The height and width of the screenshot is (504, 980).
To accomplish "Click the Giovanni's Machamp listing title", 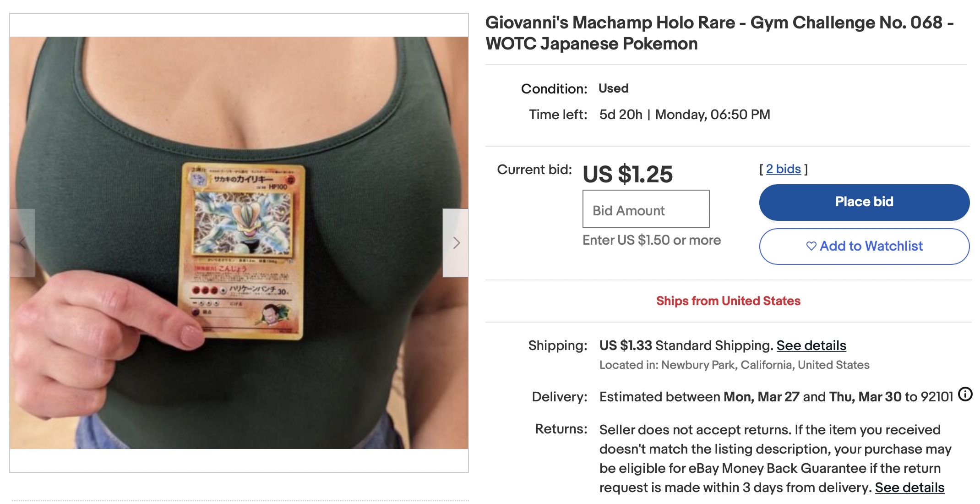I will pos(719,33).
